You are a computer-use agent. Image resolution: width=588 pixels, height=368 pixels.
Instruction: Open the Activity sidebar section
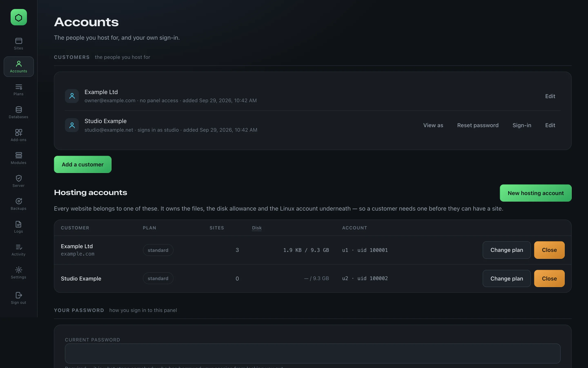[19, 250]
